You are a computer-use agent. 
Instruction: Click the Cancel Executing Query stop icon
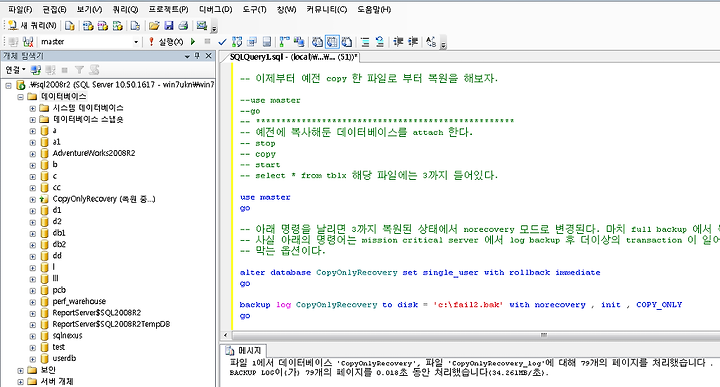pyautogui.click(x=207, y=42)
